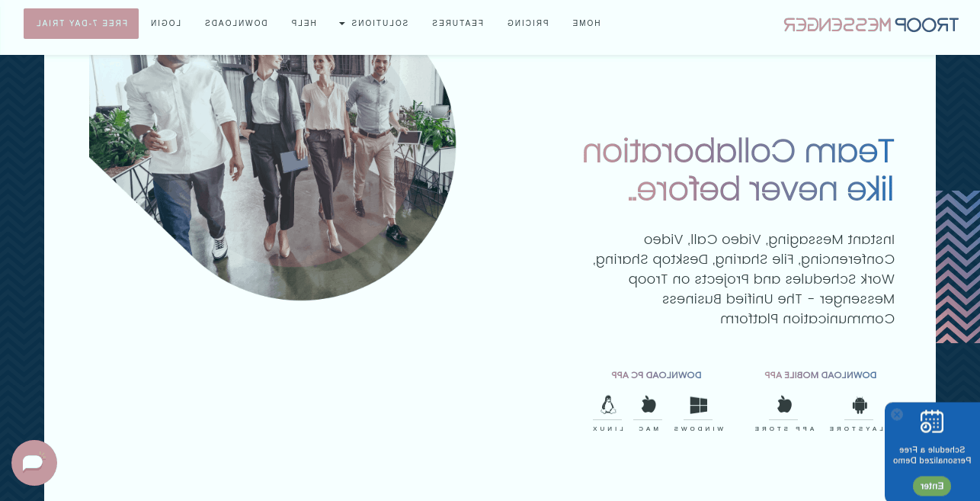The height and width of the screenshot is (501, 980).
Task: Open the Help menu link
Action: (x=304, y=24)
